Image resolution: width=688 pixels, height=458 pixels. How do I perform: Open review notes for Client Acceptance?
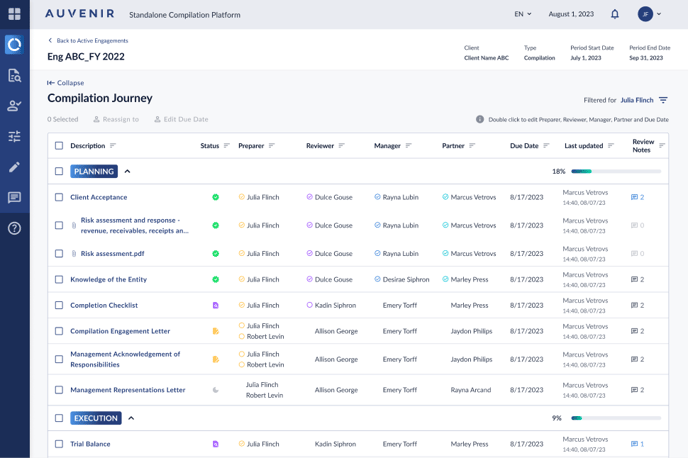click(637, 198)
